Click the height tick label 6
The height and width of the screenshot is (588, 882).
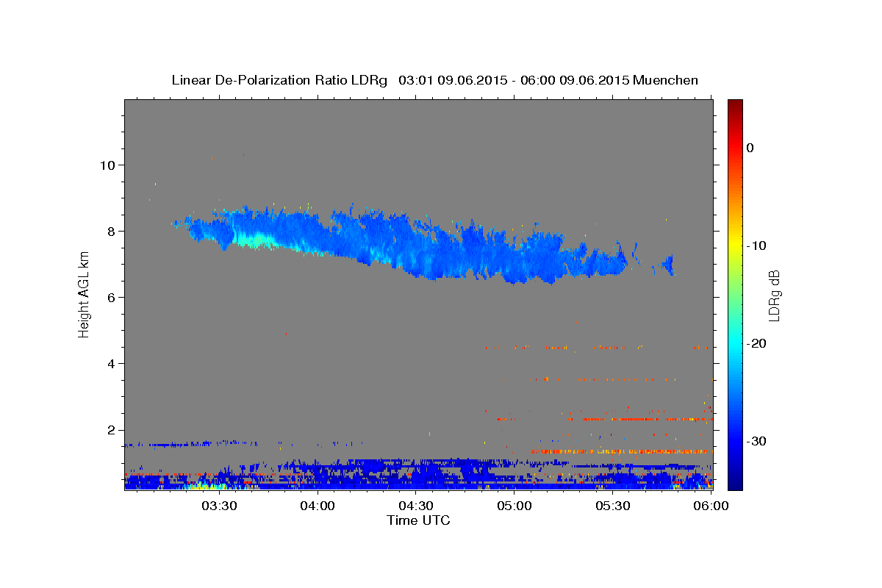click(x=110, y=297)
